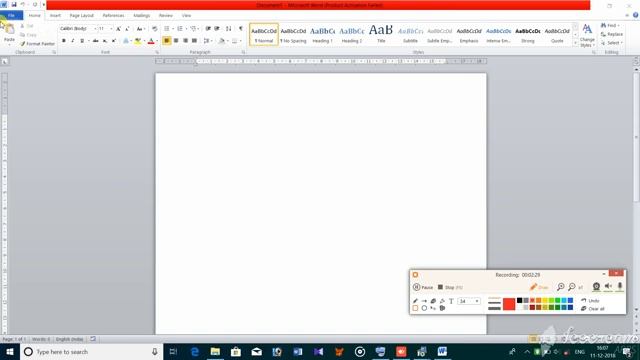This screenshot has height=360, width=640.
Task: Click the Format Painter button
Action: pos(37,44)
